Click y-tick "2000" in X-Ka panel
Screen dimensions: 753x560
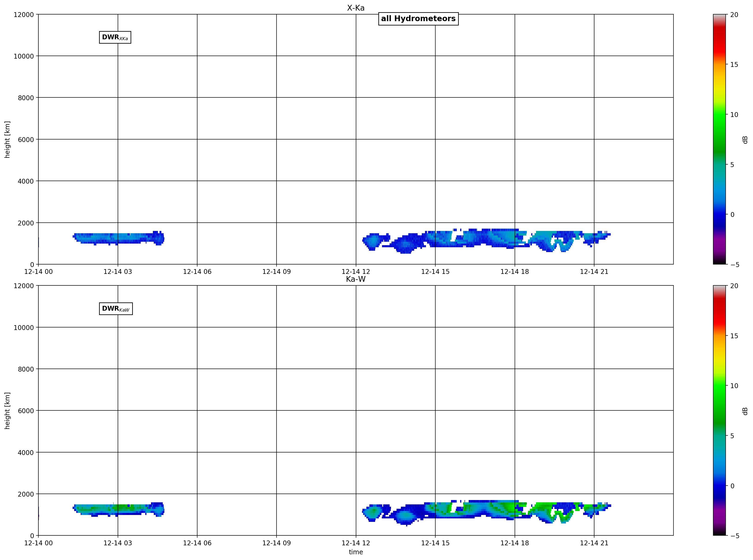(x=26, y=223)
